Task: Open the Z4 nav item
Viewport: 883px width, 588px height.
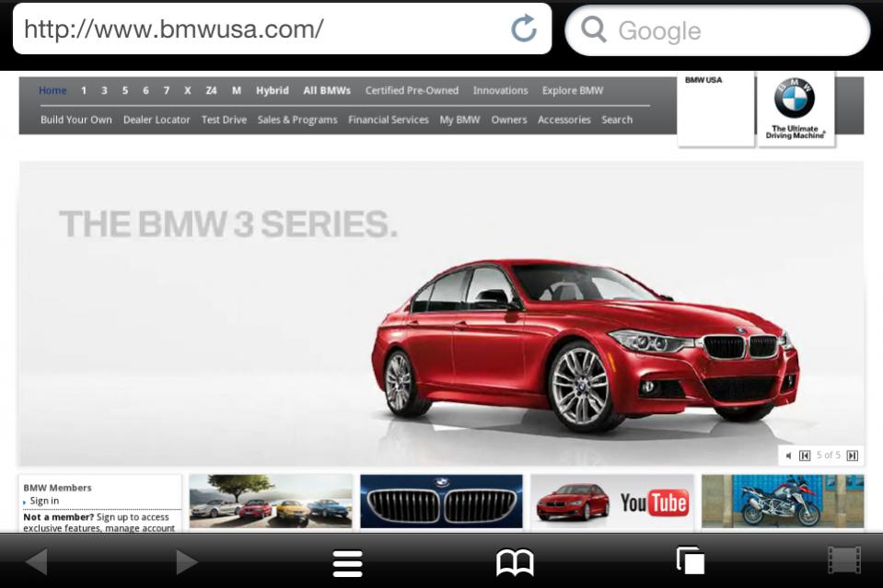Action: (x=211, y=90)
